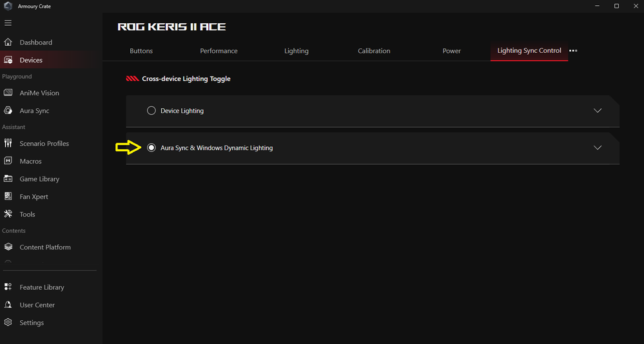Click the Aura Sync icon

click(8, 110)
